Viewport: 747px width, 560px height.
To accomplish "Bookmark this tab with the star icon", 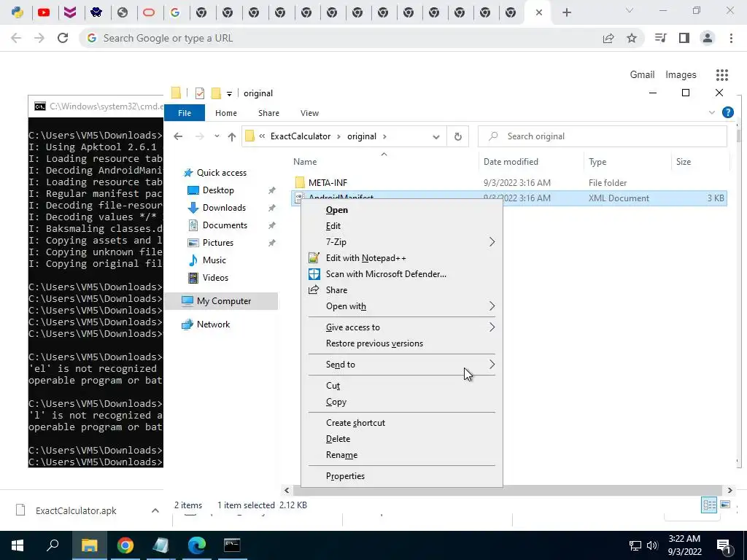I will point(632,38).
